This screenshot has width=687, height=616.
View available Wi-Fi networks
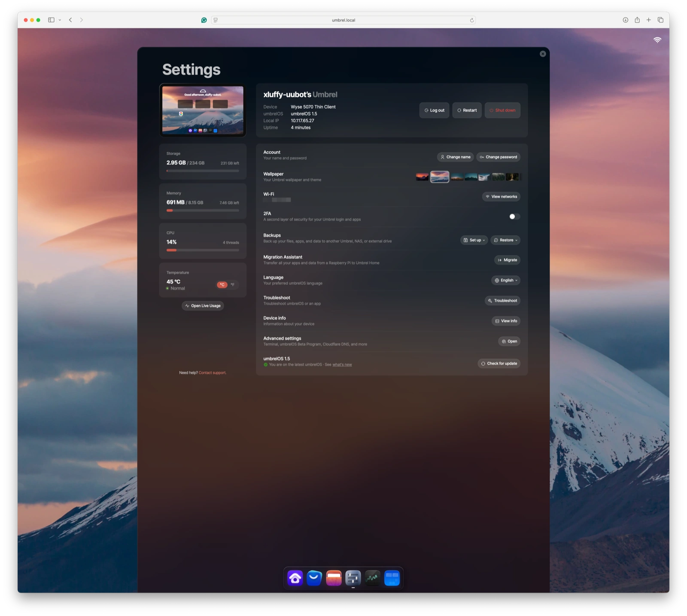pos(501,197)
